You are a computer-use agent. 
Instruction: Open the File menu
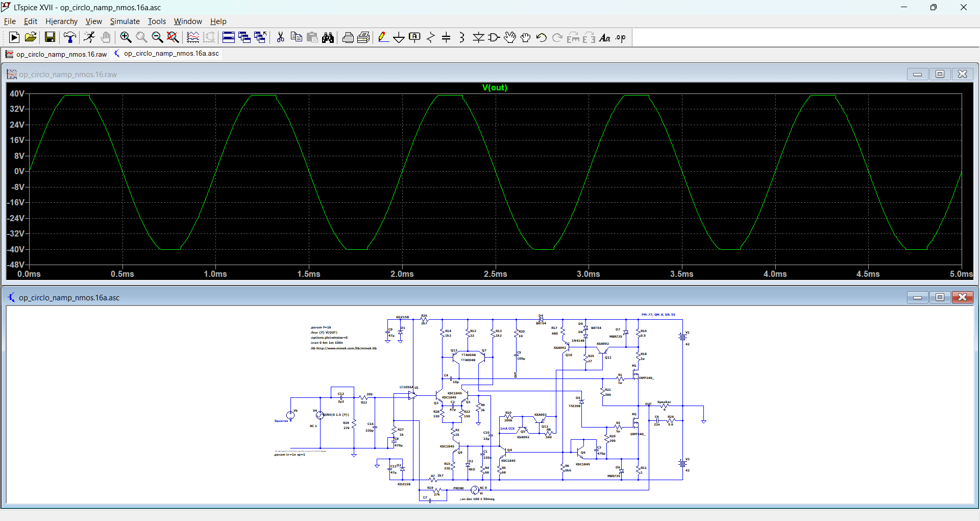[x=10, y=21]
